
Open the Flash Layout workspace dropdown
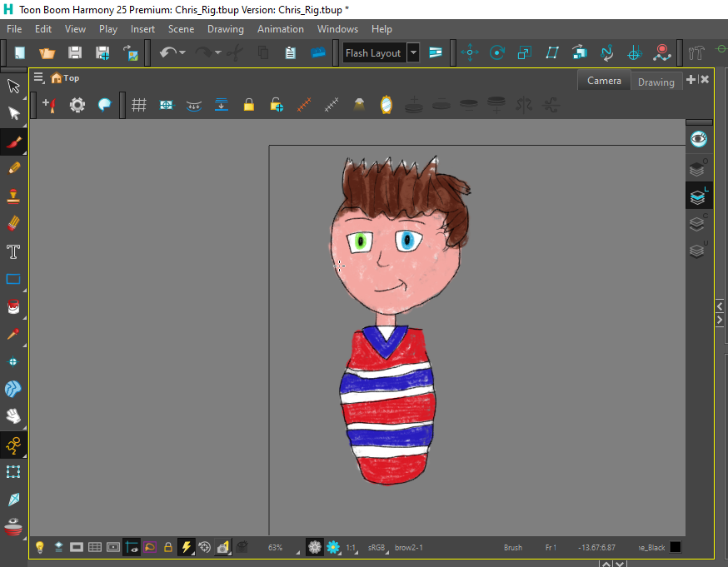click(x=414, y=53)
